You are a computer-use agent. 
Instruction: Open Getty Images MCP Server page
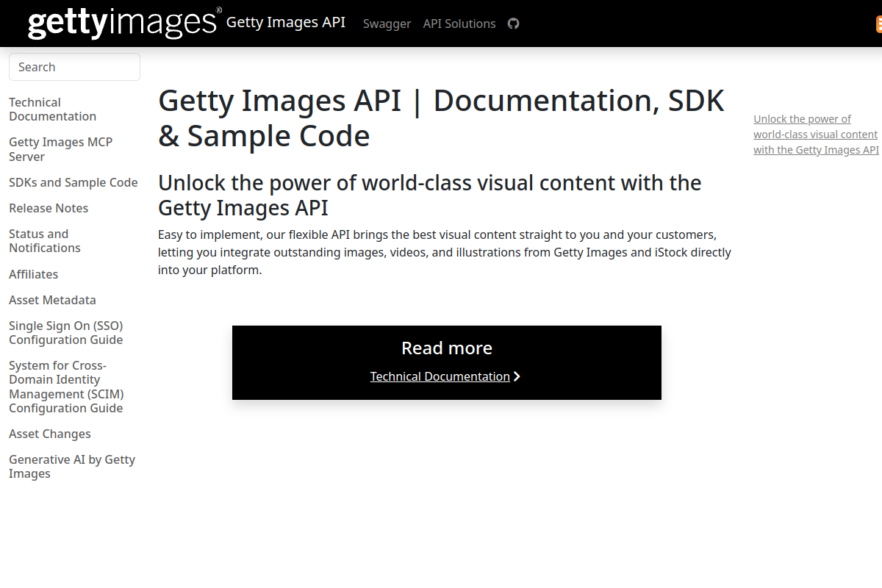pos(60,149)
